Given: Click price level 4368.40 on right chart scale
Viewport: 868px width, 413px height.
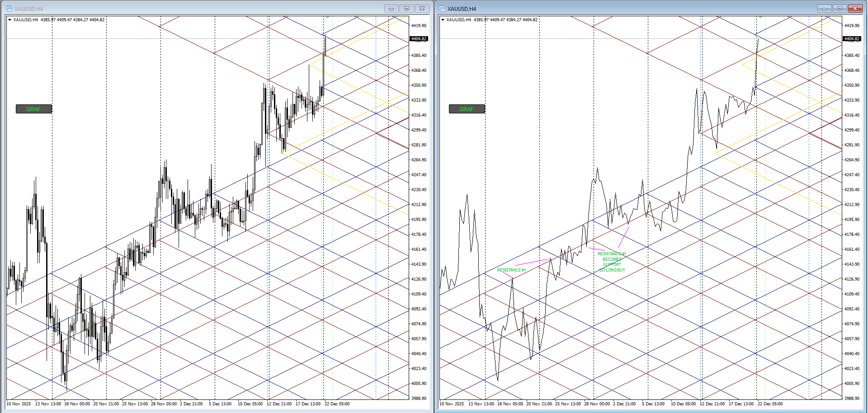Looking at the screenshot, I should click(852, 70).
